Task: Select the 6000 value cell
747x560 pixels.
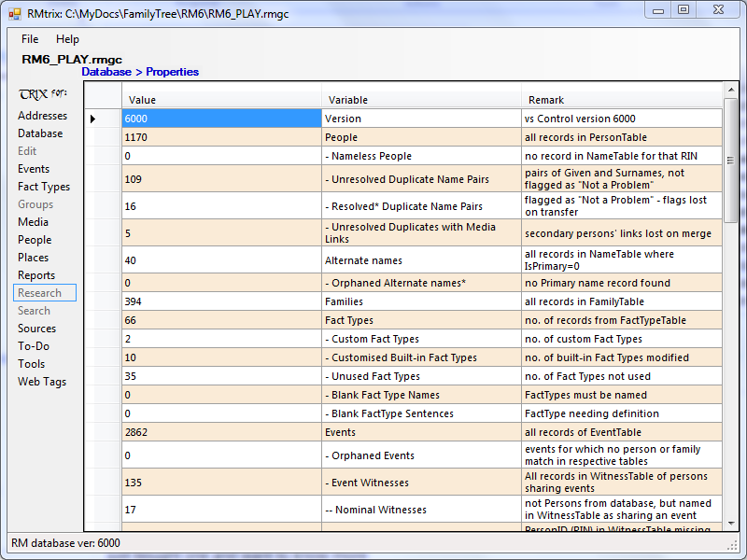Action: coord(221,119)
